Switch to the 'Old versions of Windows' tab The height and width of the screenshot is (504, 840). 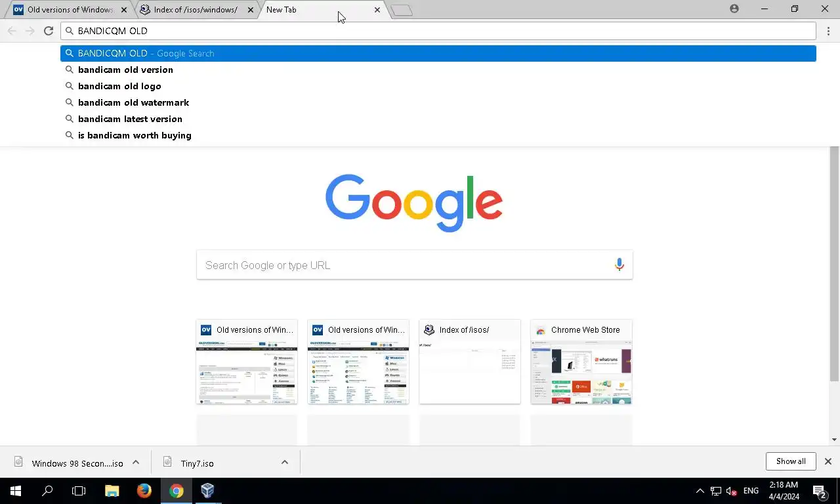[x=68, y=10]
